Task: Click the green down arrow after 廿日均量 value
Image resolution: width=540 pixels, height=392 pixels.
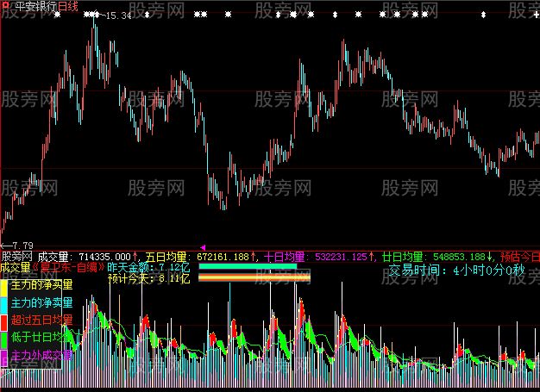Action: [490, 257]
